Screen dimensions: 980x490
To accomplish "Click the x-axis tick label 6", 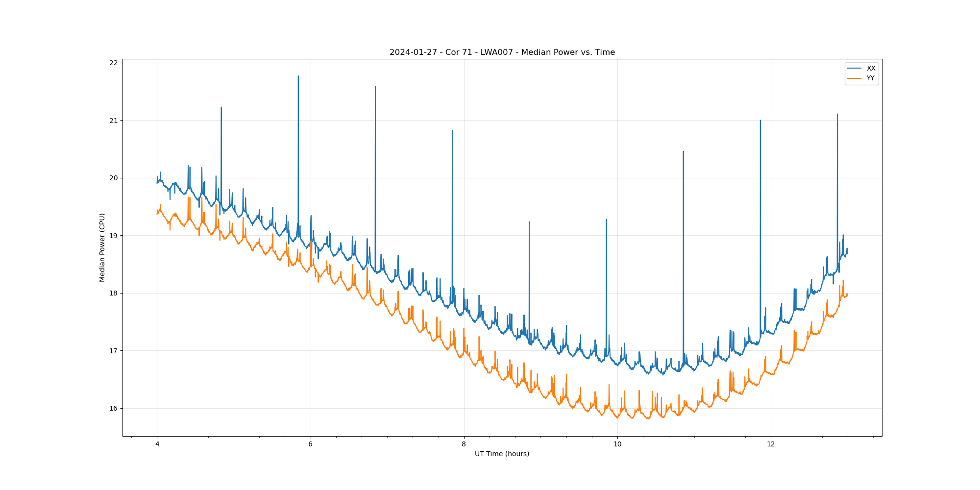I will [x=310, y=444].
